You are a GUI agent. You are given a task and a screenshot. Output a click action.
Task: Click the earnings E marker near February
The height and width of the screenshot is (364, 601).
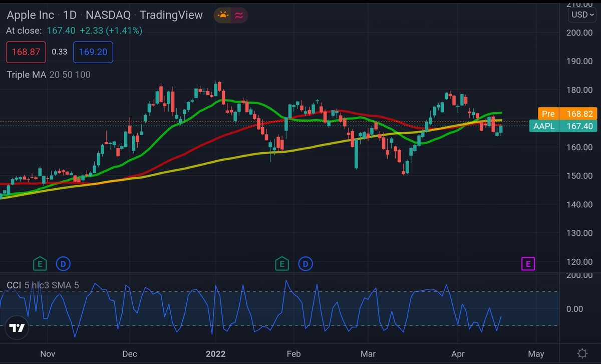click(x=282, y=263)
